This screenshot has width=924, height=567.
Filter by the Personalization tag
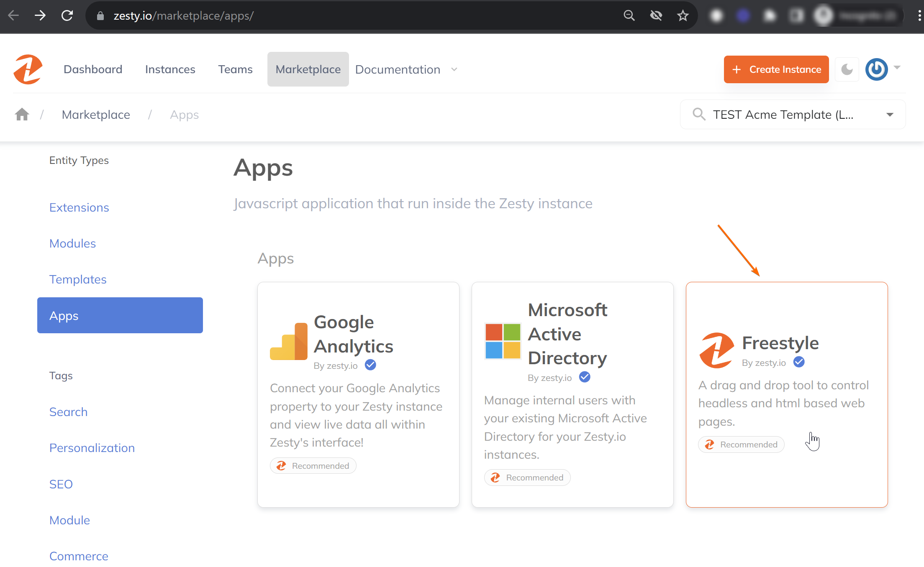(92, 448)
